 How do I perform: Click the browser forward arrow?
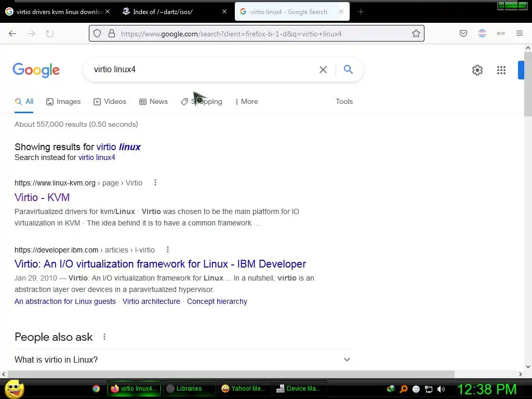(x=31, y=34)
